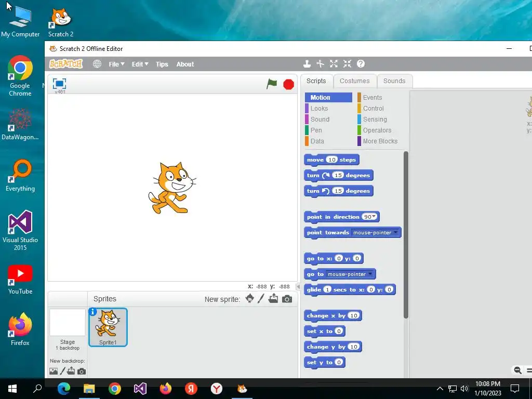The height and width of the screenshot is (399, 532).
Task: Click the Scratch logo
Action: [x=66, y=64]
